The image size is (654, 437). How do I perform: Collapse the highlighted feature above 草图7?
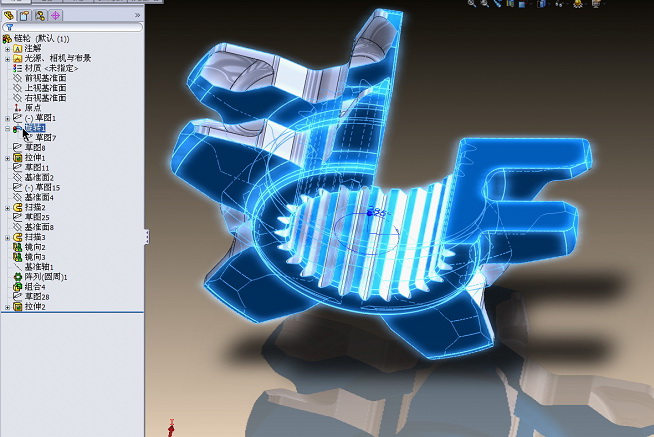[x=7, y=129]
